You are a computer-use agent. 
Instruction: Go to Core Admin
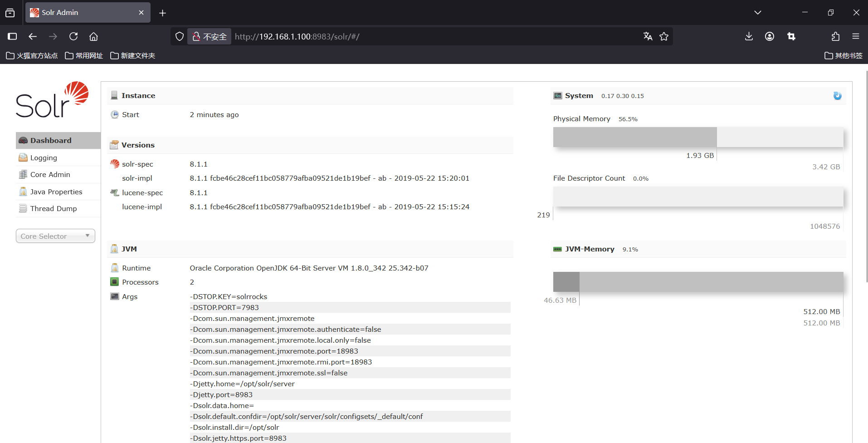pyautogui.click(x=58, y=174)
